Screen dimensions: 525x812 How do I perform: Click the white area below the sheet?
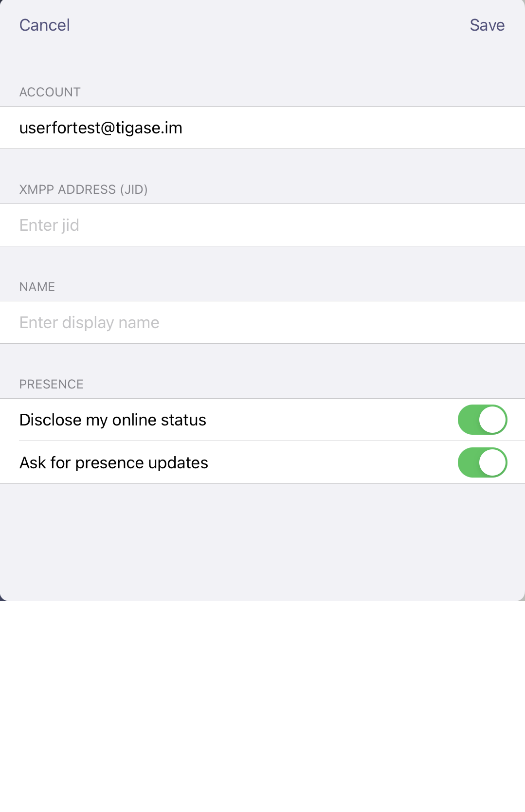coord(263,706)
